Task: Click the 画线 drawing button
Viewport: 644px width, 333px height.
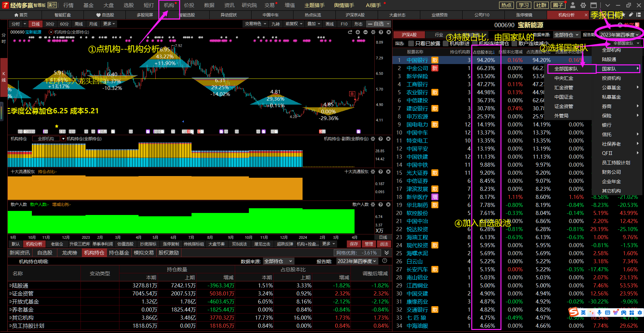Action: click(x=330, y=24)
